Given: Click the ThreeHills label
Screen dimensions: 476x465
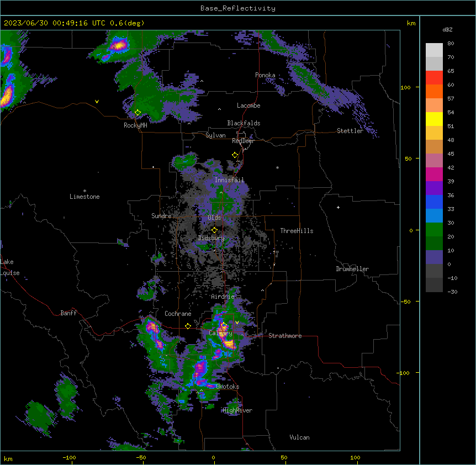Looking at the screenshot, I should (297, 231).
